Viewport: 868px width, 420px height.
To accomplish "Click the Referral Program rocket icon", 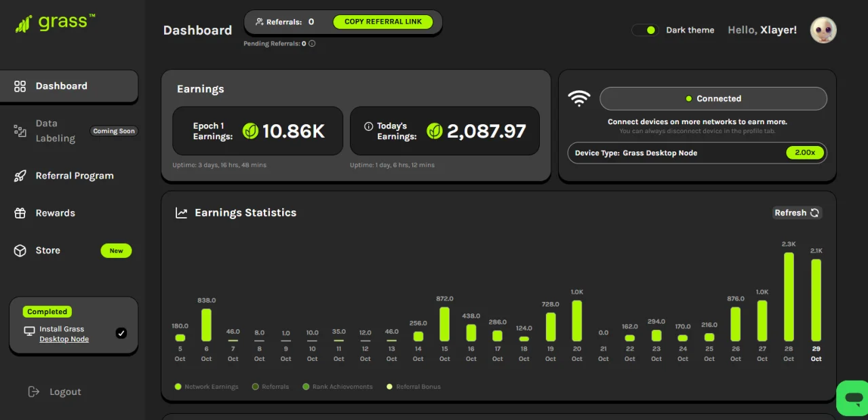I will click(x=20, y=176).
